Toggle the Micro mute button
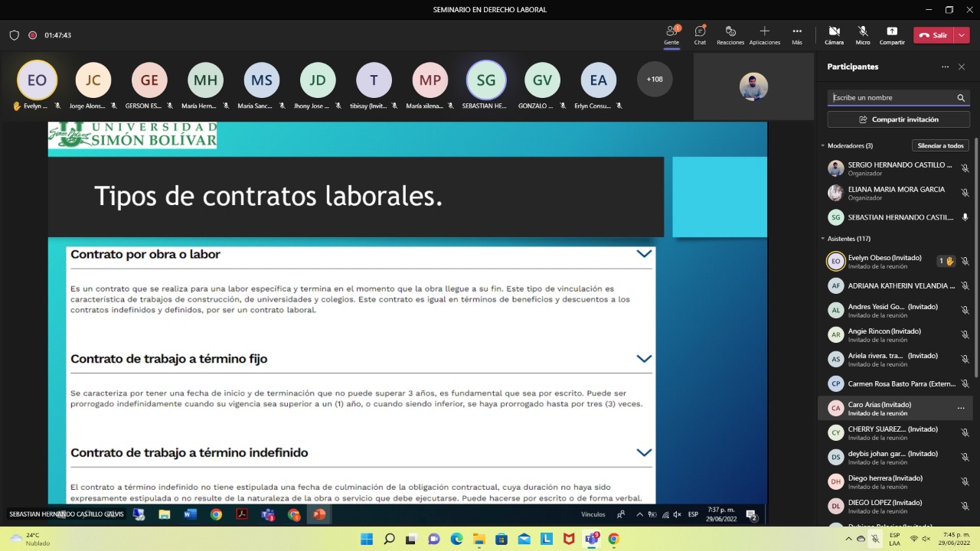This screenshot has width=980, height=551. click(863, 31)
